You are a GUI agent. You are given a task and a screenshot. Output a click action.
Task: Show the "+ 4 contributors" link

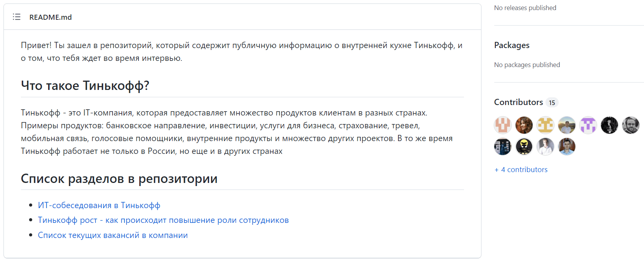pos(521,170)
